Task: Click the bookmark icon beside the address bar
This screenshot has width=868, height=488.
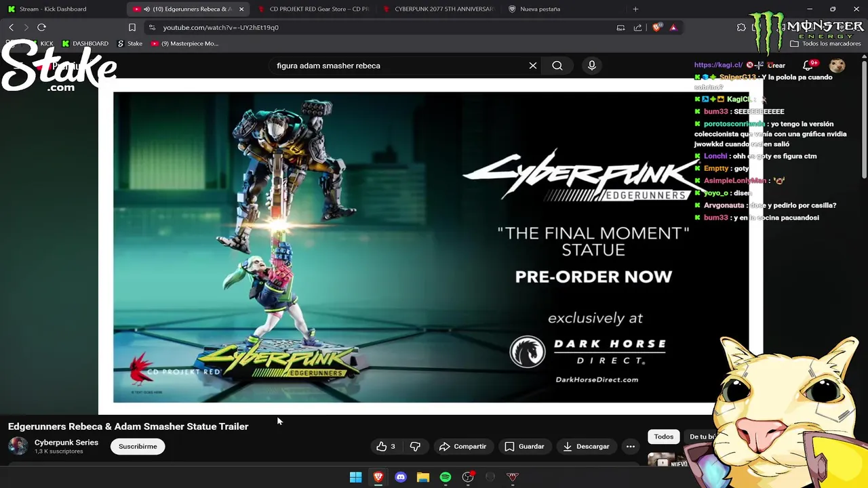Action: (132, 28)
